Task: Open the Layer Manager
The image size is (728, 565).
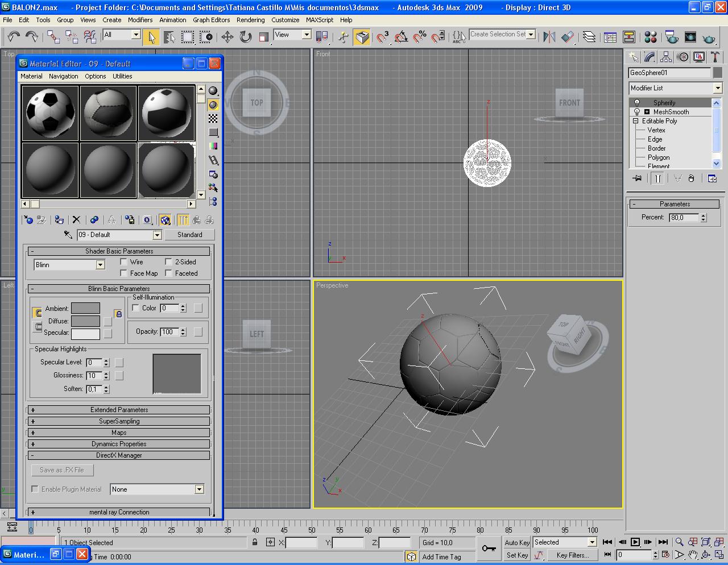Action: [590, 37]
